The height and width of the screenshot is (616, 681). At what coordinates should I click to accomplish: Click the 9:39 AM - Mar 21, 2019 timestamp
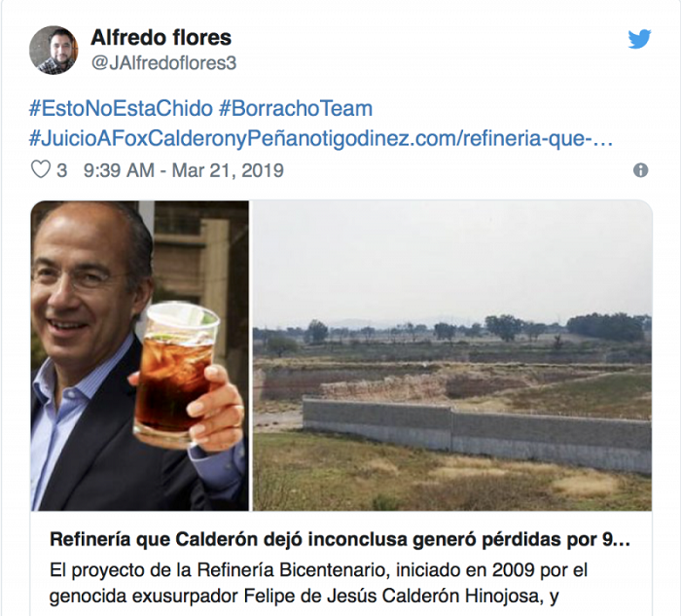[x=184, y=170]
